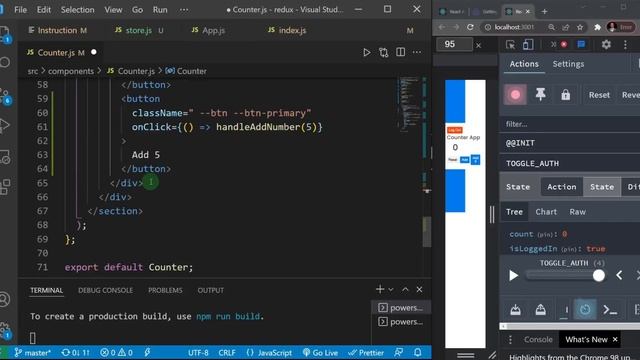Switch to the App.js editor tab
This screenshot has width=640, height=360.
[208, 30]
